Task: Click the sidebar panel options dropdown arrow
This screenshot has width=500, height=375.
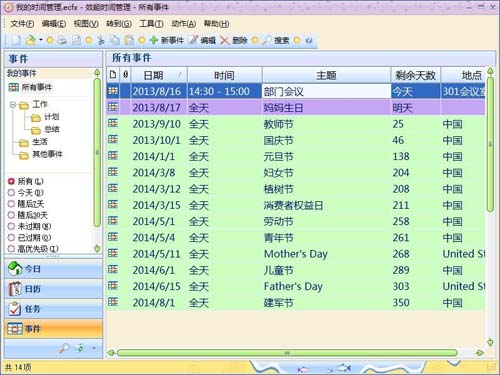Action: point(94,348)
